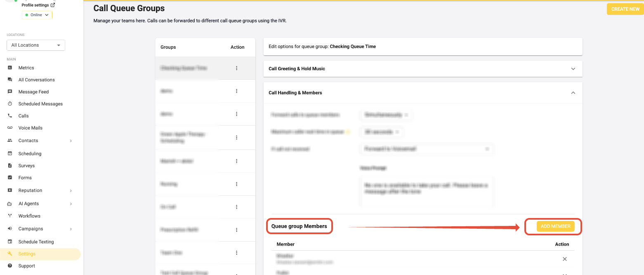Click the Voice Mails icon
The image size is (644, 275).
click(10, 128)
